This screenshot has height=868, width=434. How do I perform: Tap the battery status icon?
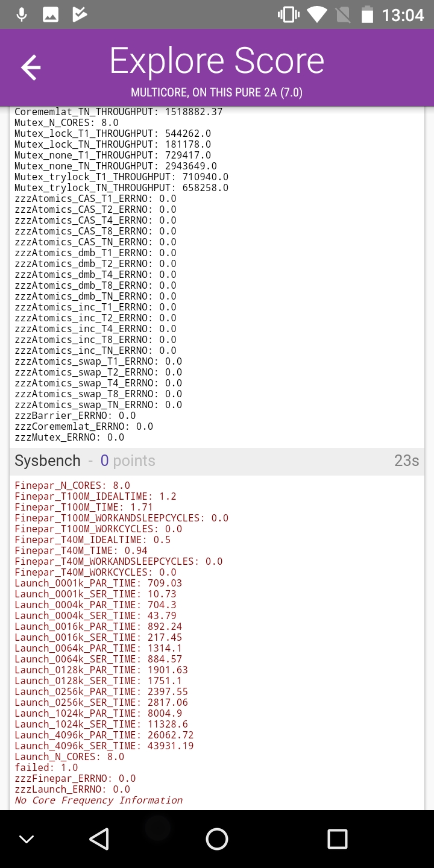click(367, 14)
